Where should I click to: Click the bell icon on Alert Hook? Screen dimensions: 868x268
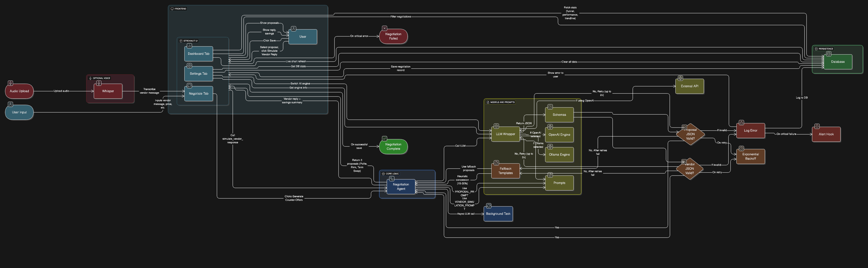point(817,126)
